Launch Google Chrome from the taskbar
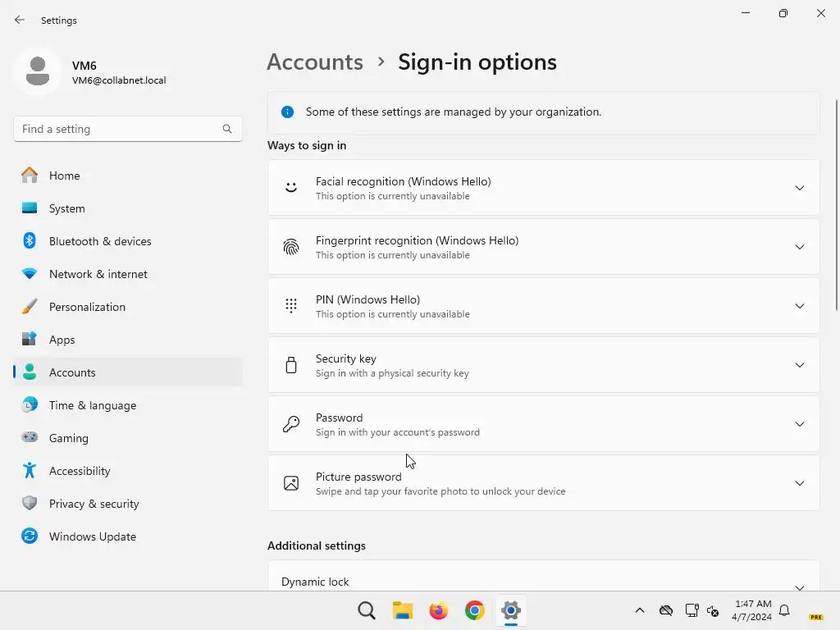Image resolution: width=840 pixels, height=630 pixels. 475,610
